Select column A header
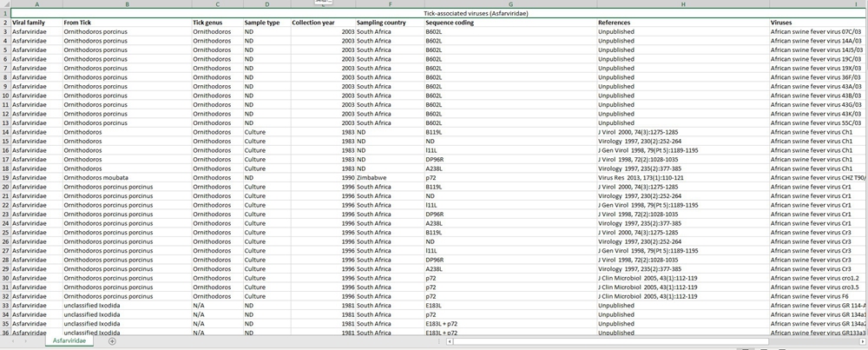Viewport: 868px width, 350px height. pos(36,4)
